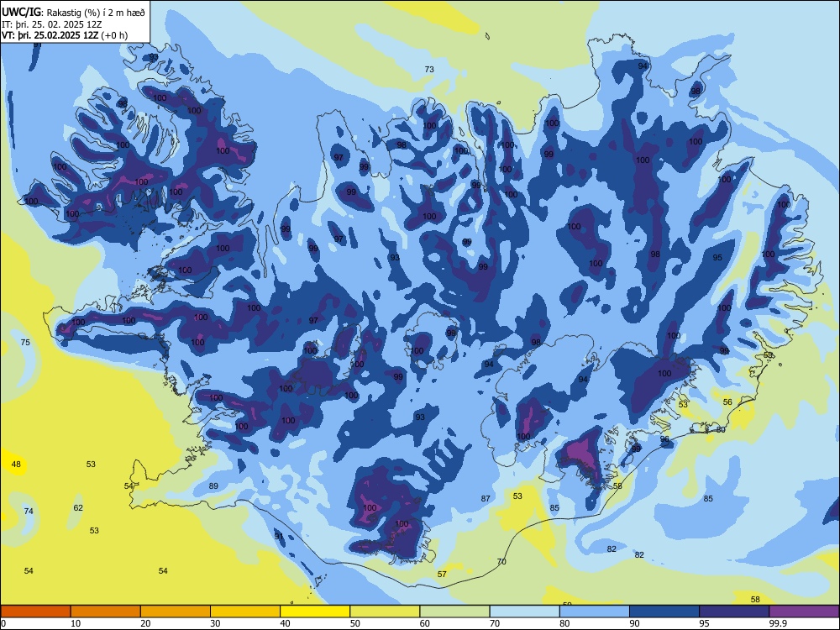840x630 pixels.
Task: Click the '48' value in the yellow spot
Action: click(x=16, y=464)
